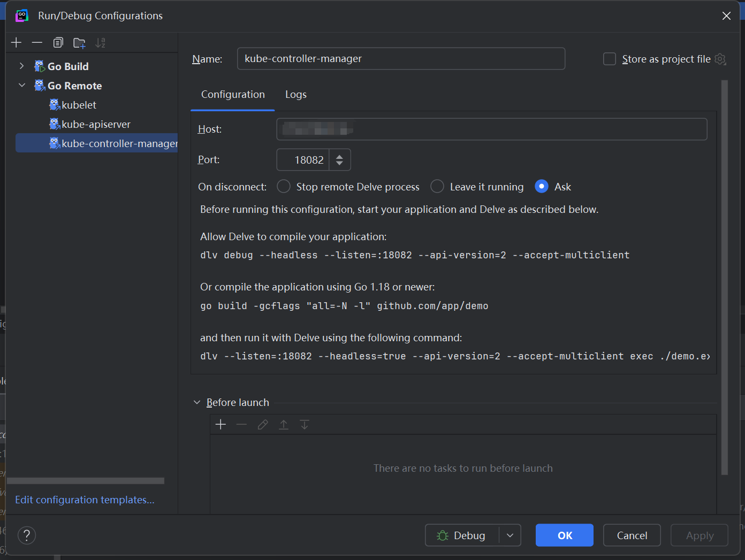Image resolution: width=745 pixels, height=560 pixels.
Task: Click the right panel vertical scrollbar
Action: [725, 278]
